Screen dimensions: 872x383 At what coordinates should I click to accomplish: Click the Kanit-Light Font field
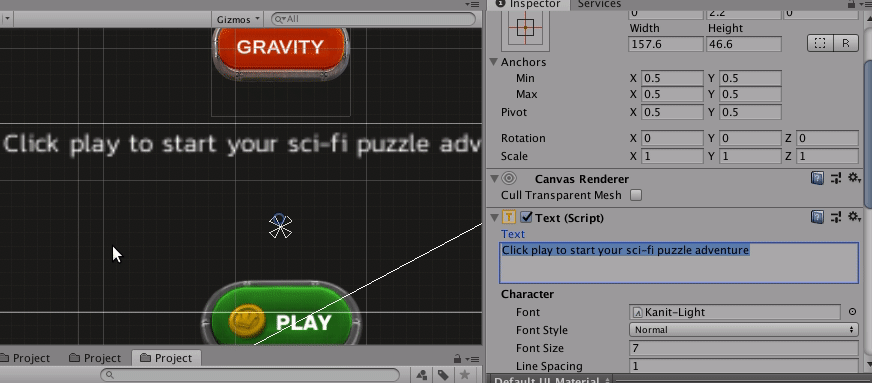tap(735, 312)
